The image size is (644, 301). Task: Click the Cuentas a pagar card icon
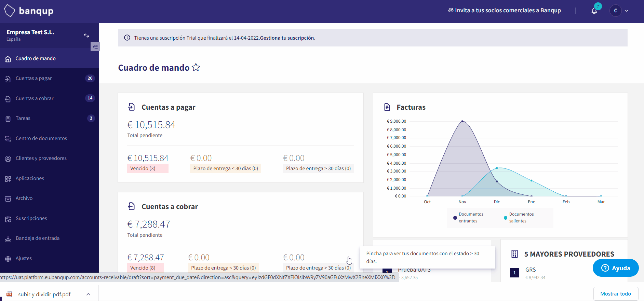[132, 107]
